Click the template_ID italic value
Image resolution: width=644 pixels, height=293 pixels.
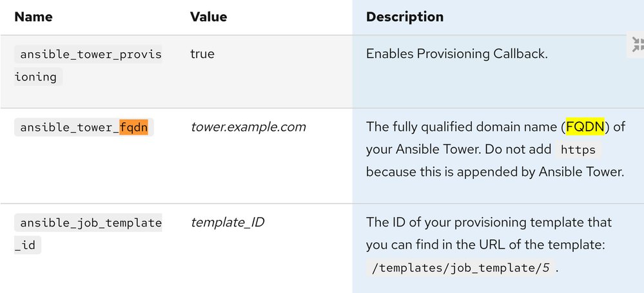tap(228, 223)
